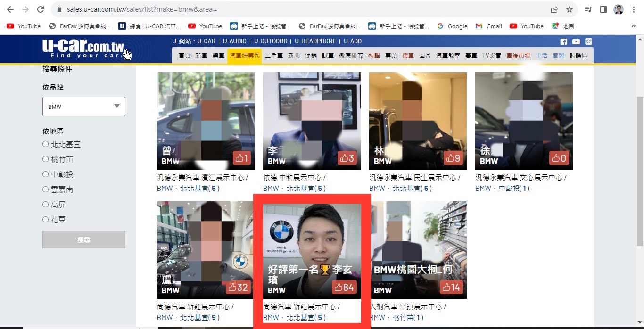
Task: Open the 徹底研究 nav item
Action: 351,56
